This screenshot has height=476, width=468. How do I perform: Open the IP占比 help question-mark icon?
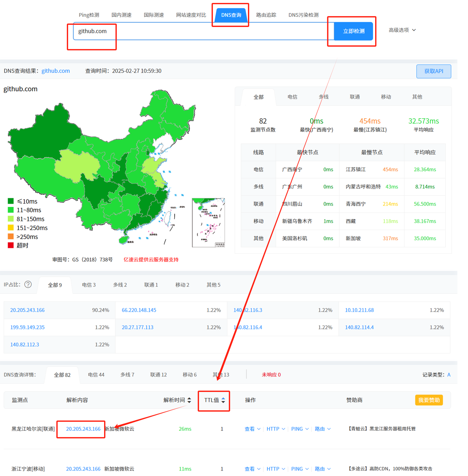pyautogui.click(x=28, y=284)
